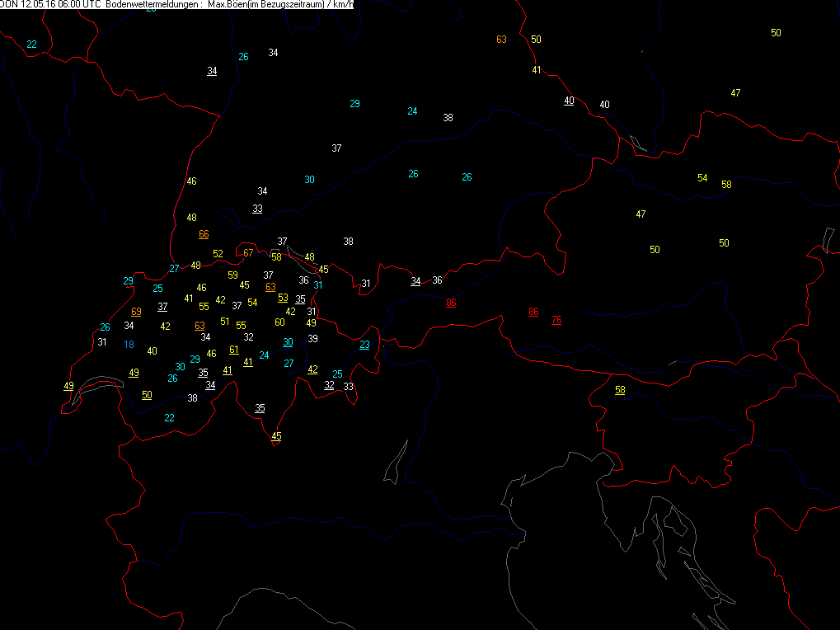This screenshot has width=840, height=630.
Task: Click the station value 52
Action: (x=218, y=254)
